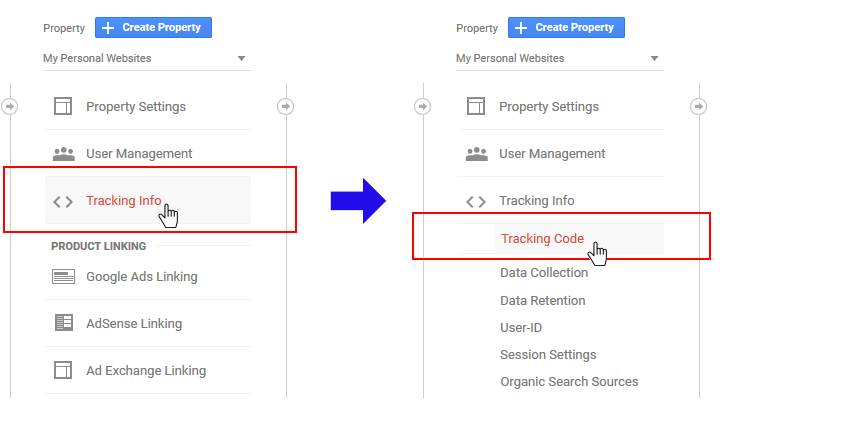The image size is (865, 430).
Task: Click the Tracking Info code-brackets icon in left panel
Action: click(x=63, y=201)
